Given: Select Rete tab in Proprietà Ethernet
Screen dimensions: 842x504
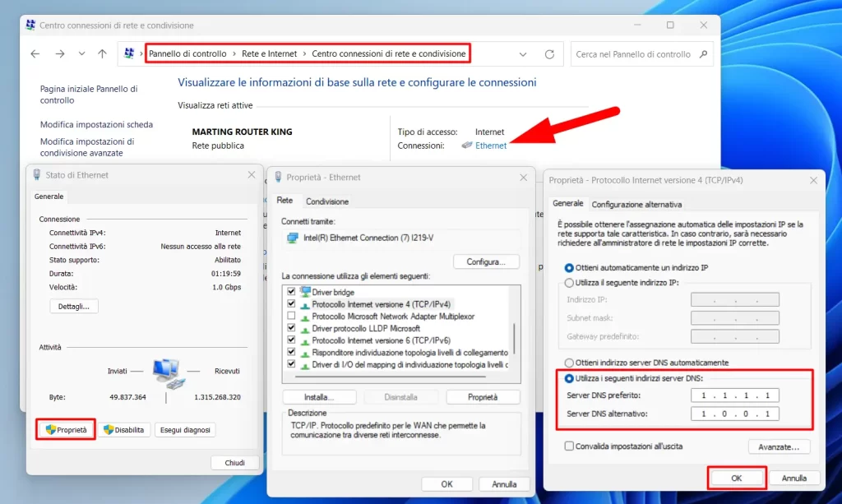Looking at the screenshot, I should pyautogui.click(x=285, y=201).
